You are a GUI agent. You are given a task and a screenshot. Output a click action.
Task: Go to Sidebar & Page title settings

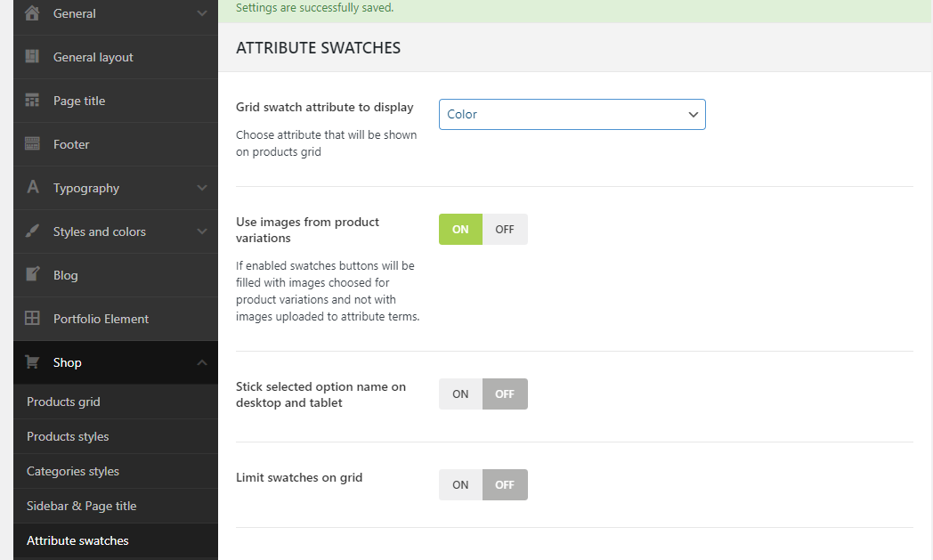tap(82, 506)
